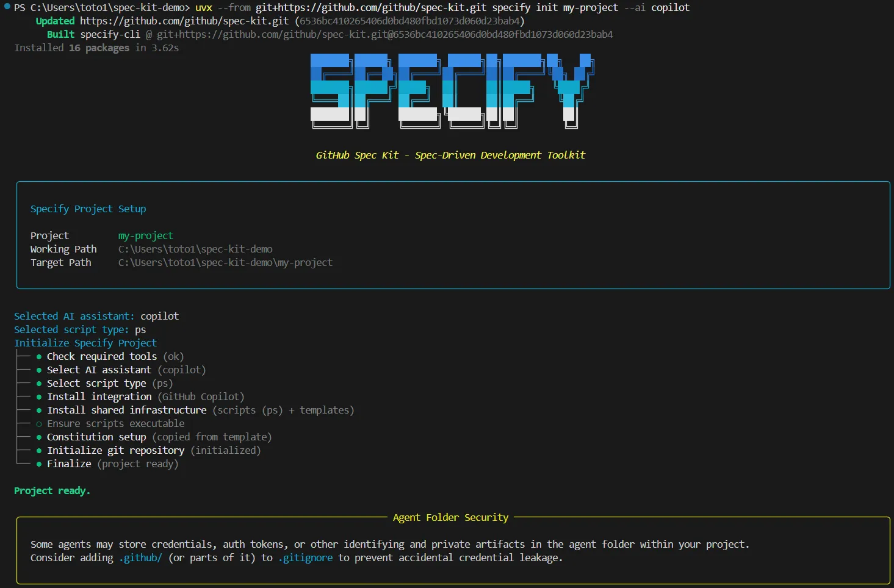The image size is (894, 588).
Task: Click the .github/ path in the security notice
Action: point(140,558)
